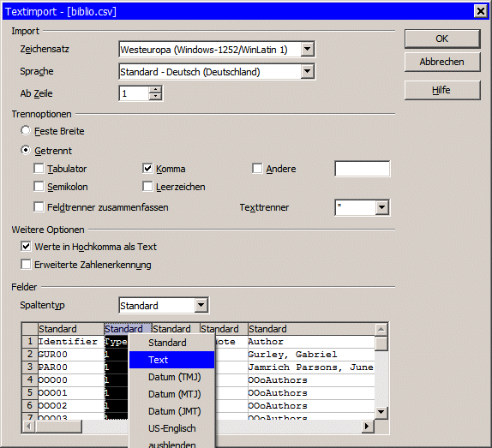492x448 pixels.
Task: Open the Texttrenner combo box
Action: 382,207
